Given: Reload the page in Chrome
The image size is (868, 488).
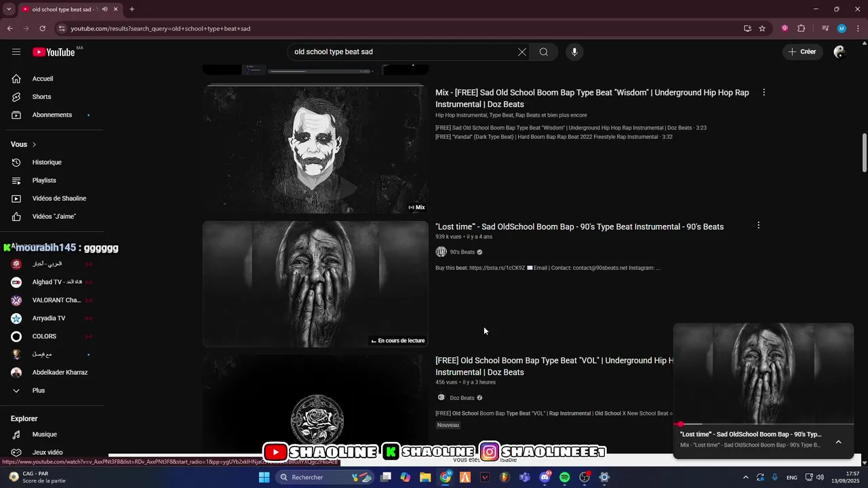Looking at the screenshot, I should 42,28.
